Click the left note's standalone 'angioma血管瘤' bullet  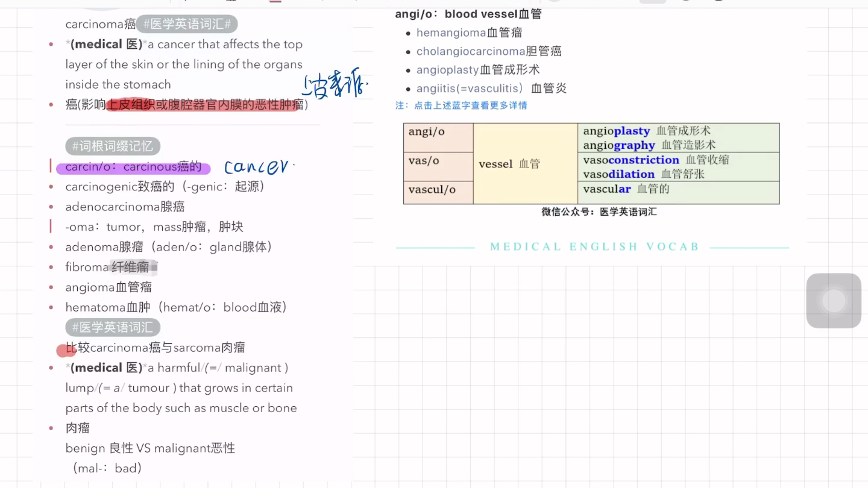coord(108,287)
